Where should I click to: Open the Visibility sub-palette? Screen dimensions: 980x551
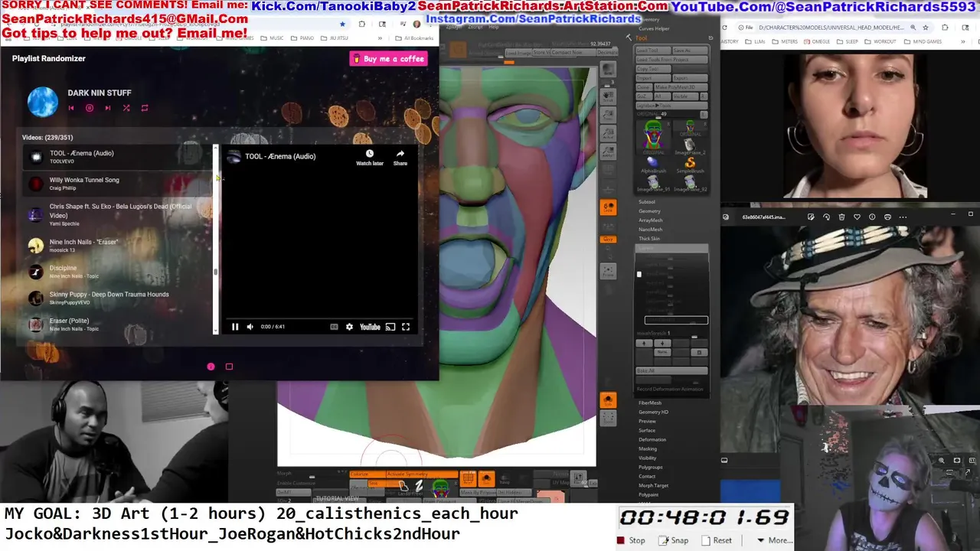(648, 458)
